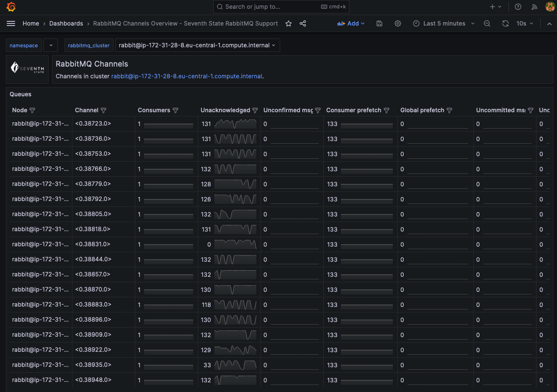The image size is (557, 392).
Task: Go to Dashboards breadcrumb
Action: tap(66, 23)
